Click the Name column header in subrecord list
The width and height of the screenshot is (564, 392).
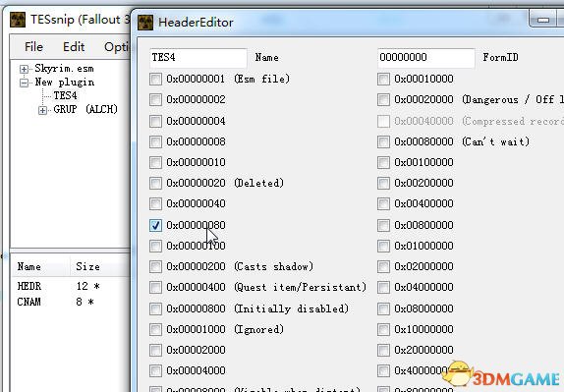[41, 267]
